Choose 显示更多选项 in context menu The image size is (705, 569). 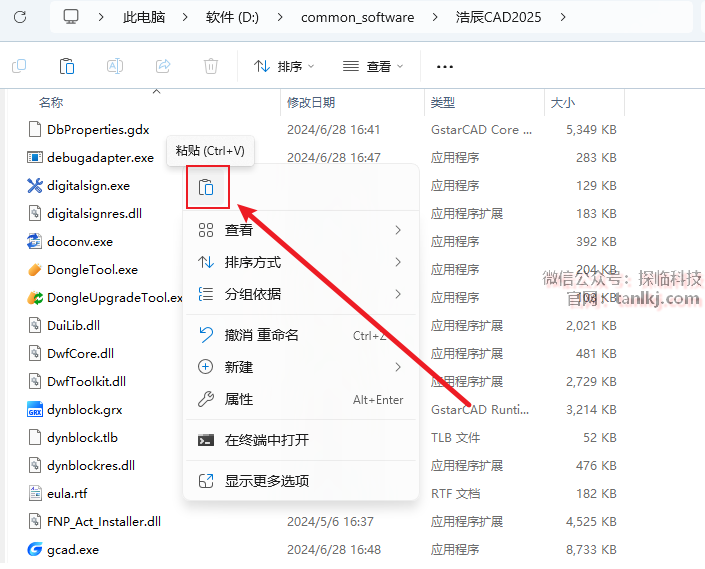tap(301, 481)
